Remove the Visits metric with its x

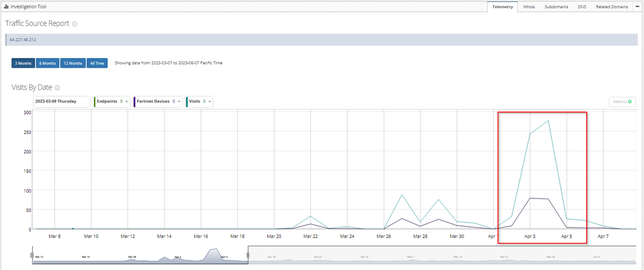[210, 102]
